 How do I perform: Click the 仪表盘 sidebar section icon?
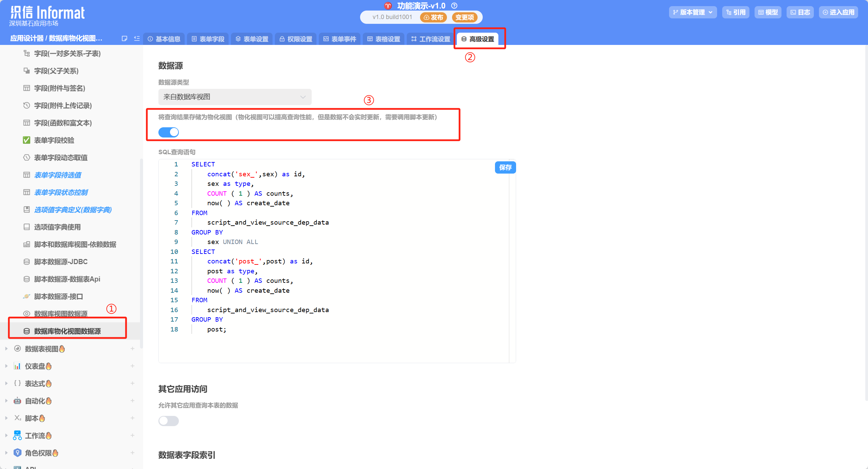pos(16,365)
